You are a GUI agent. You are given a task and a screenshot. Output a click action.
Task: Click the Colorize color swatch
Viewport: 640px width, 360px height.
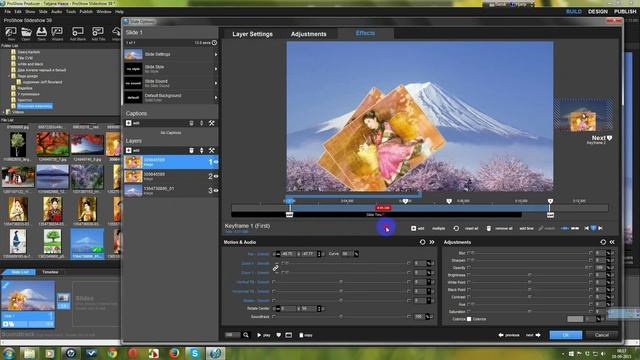pyautogui.click(x=575, y=319)
